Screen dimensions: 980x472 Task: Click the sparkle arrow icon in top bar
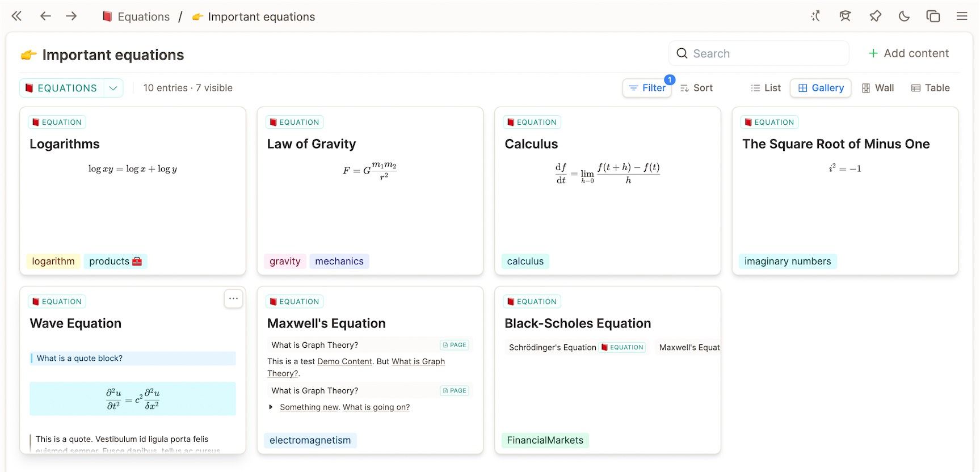coord(815,16)
